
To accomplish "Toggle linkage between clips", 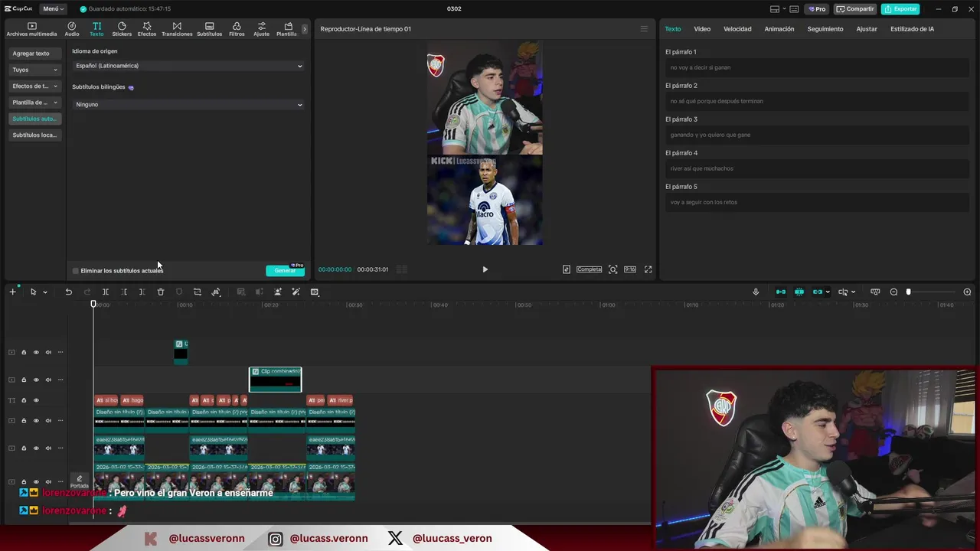I will [x=818, y=292].
